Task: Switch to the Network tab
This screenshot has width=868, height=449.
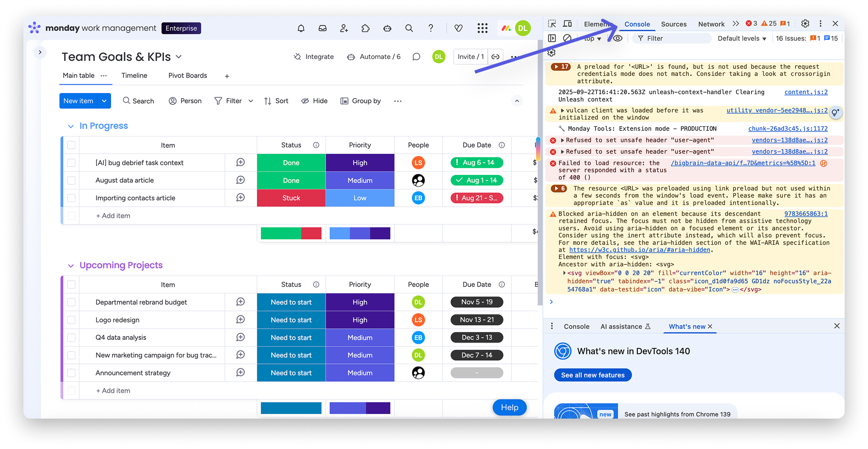Action: pyautogui.click(x=711, y=24)
